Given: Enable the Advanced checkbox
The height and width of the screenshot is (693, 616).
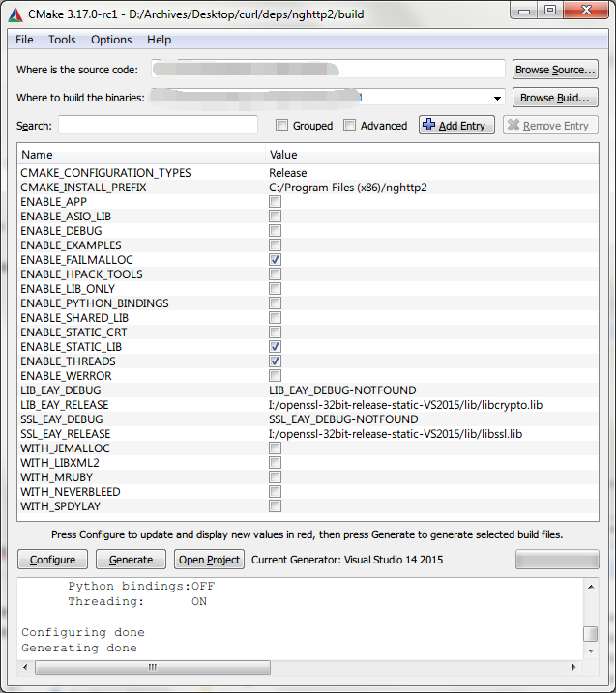Looking at the screenshot, I should coord(349,126).
